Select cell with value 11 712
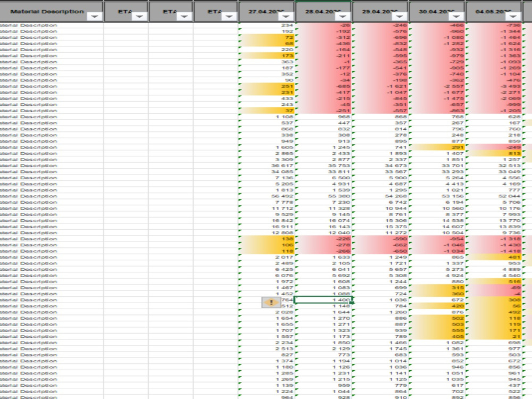The width and height of the screenshot is (532, 399). point(267,209)
